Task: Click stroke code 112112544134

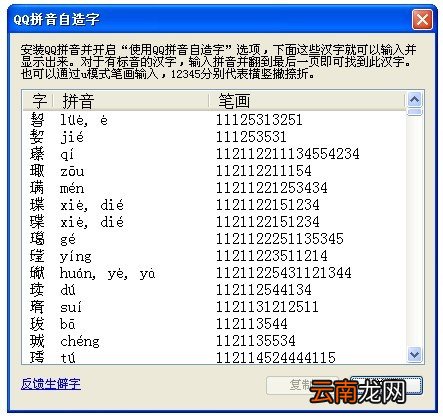Action: tap(264, 290)
